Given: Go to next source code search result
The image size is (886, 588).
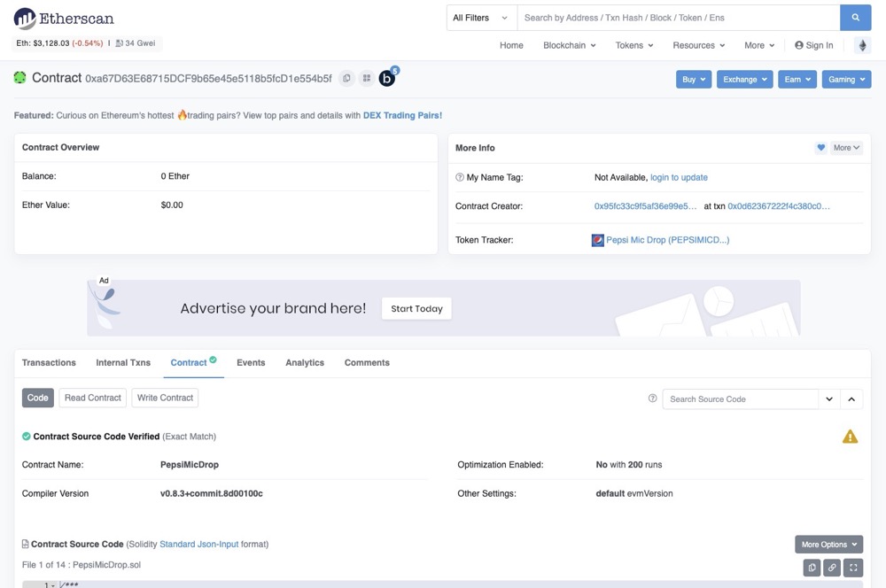Looking at the screenshot, I should coord(829,398).
